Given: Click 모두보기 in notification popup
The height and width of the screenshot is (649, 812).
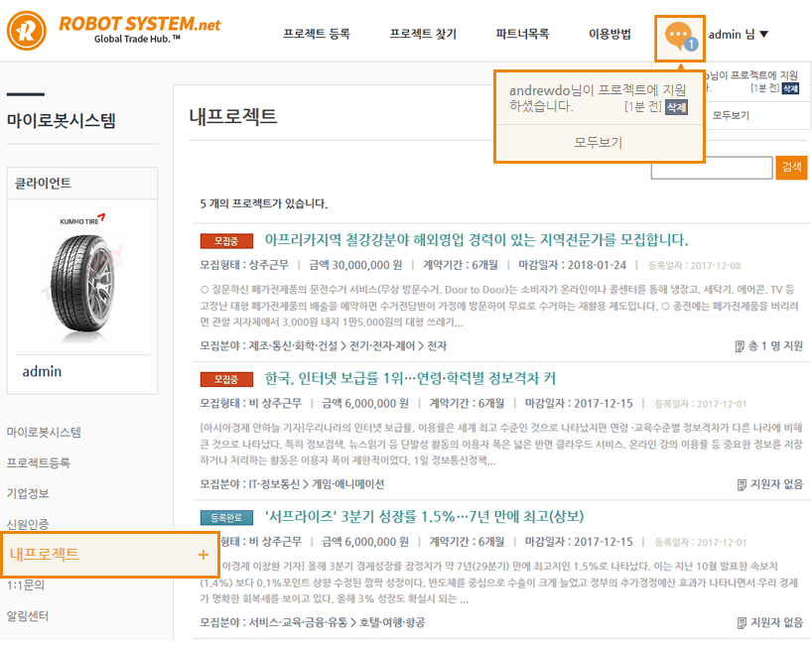Looking at the screenshot, I should pyautogui.click(x=599, y=143).
